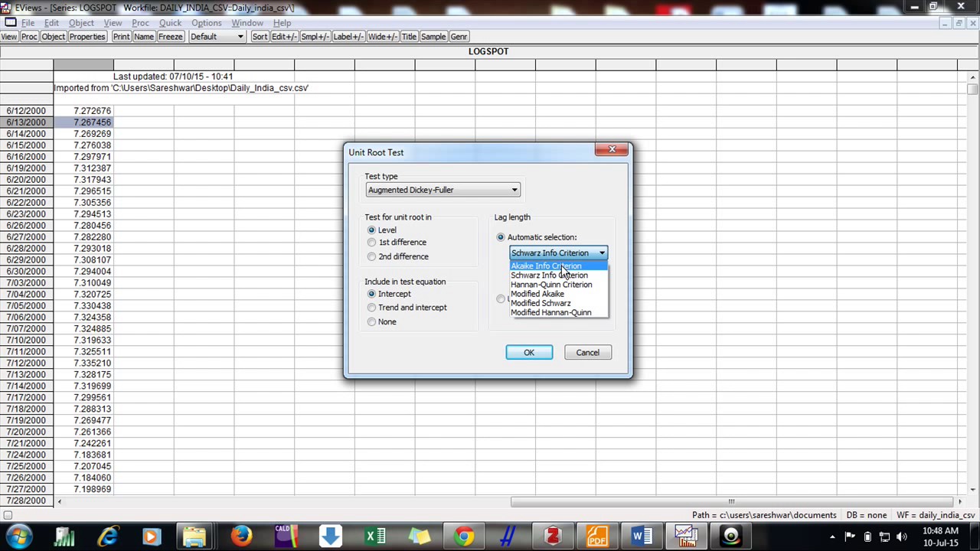Screen dimensions: 980x551
Task: Click the Genr toolbar button
Action: pos(459,37)
